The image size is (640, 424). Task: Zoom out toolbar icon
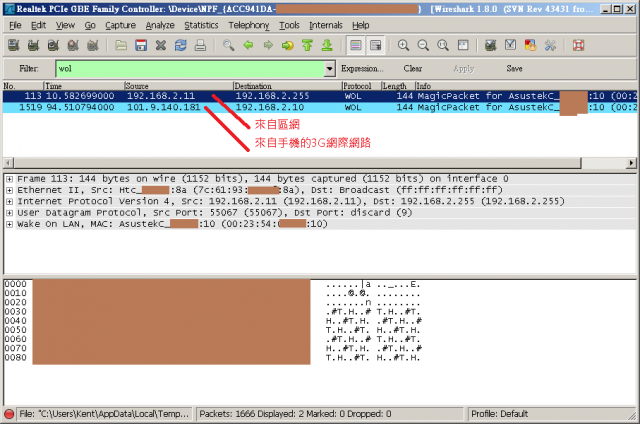pos(423,45)
